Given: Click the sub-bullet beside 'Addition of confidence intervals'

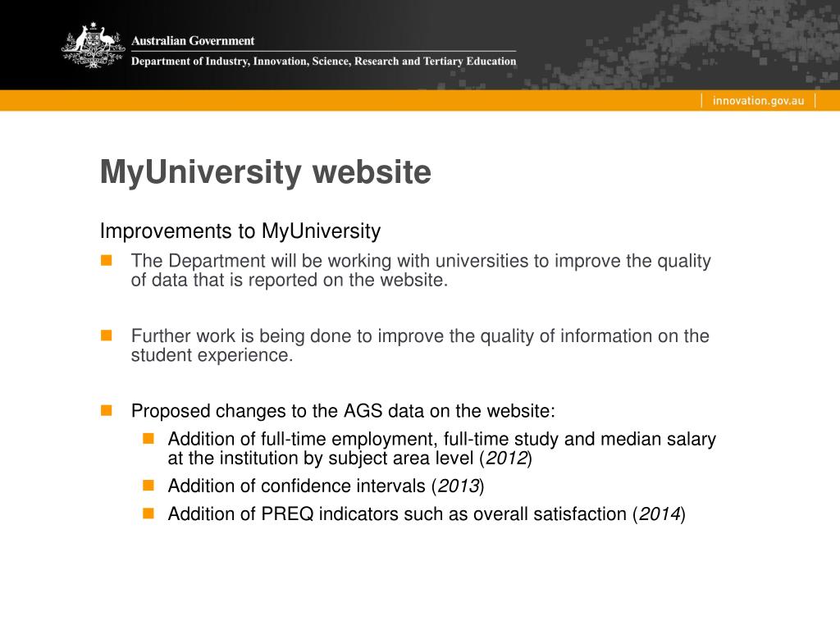Looking at the screenshot, I should click(148, 486).
